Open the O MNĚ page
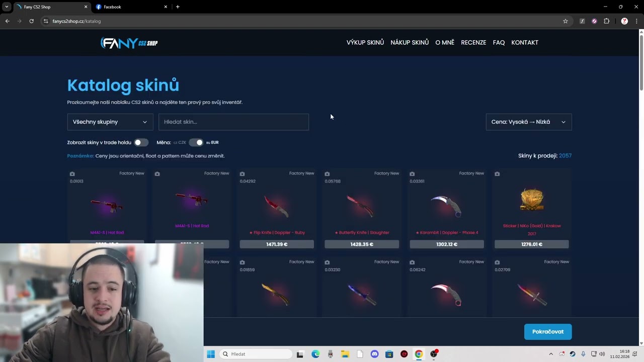 [x=445, y=43]
